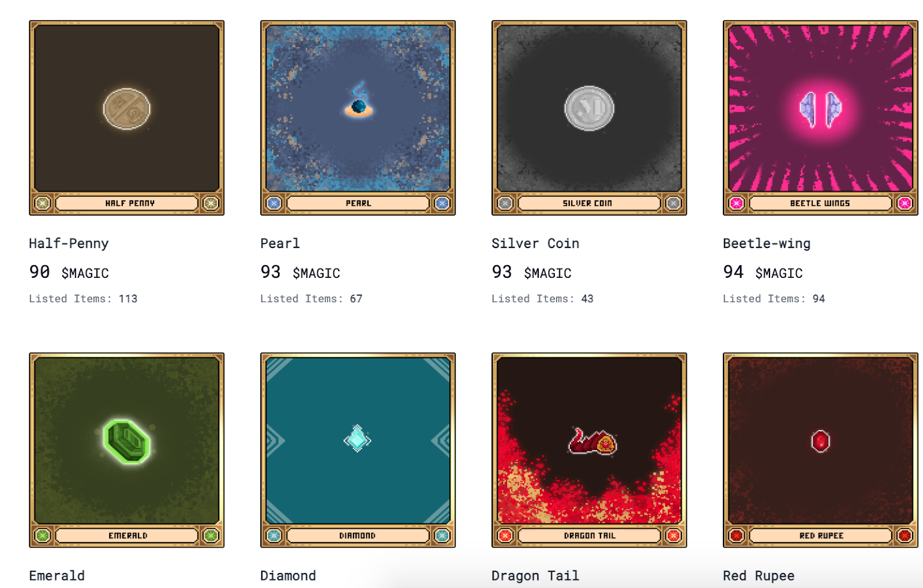923x588 pixels.
Task: View the Red Rupee card thumbnail
Action: click(820, 450)
